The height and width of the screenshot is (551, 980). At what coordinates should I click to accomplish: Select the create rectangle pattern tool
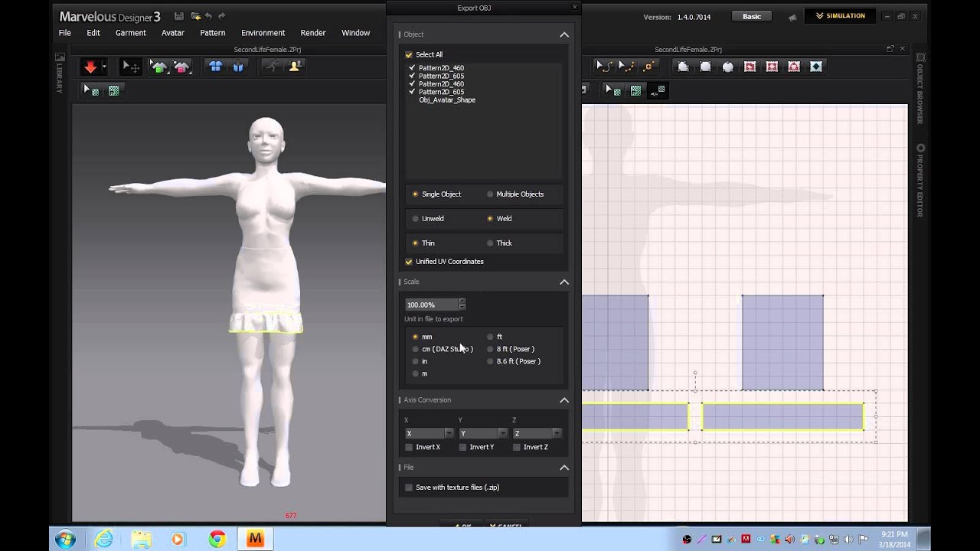click(705, 67)
